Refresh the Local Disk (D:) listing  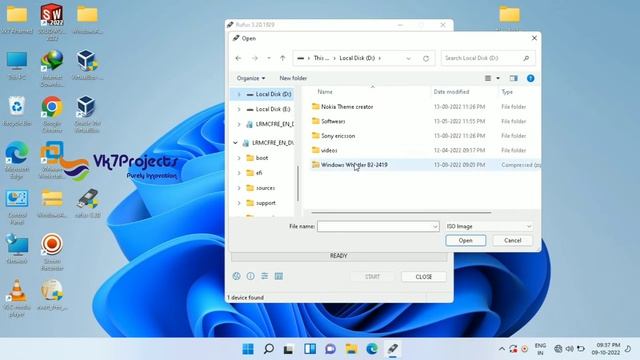(426, 58)
